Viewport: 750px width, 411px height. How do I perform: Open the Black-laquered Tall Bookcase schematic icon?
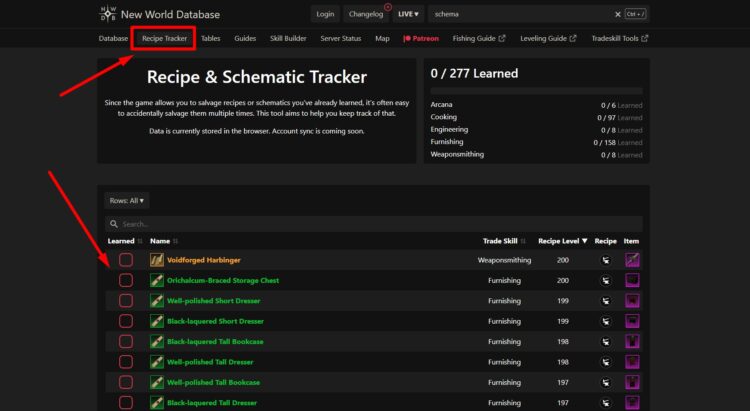156,342
